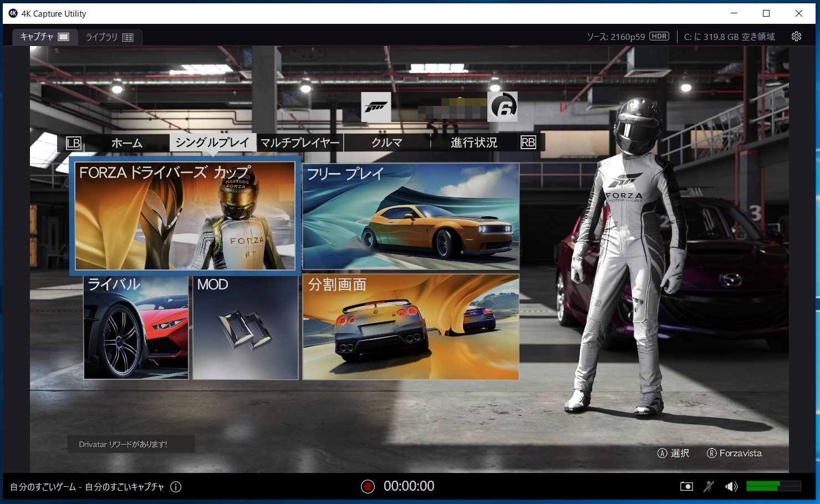Image resolution: width=820 pixels, height=504 pixels.
Task: Take a screenshot with the camera icon
Action: pyautogui.click(x=686, y=486)
